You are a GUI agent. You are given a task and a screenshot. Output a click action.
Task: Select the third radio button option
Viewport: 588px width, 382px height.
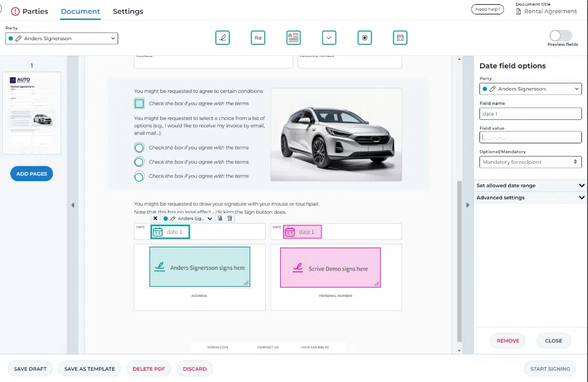point(139,176)
